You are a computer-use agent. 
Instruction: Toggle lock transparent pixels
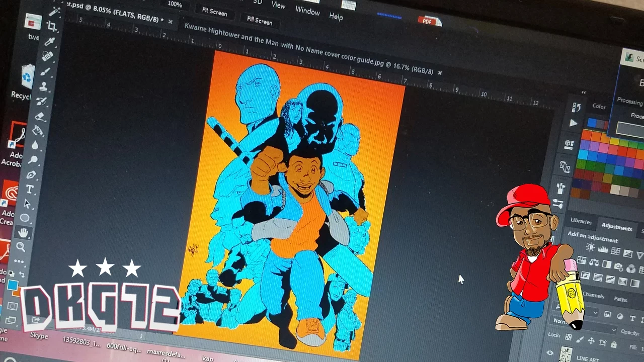(568, 337)
